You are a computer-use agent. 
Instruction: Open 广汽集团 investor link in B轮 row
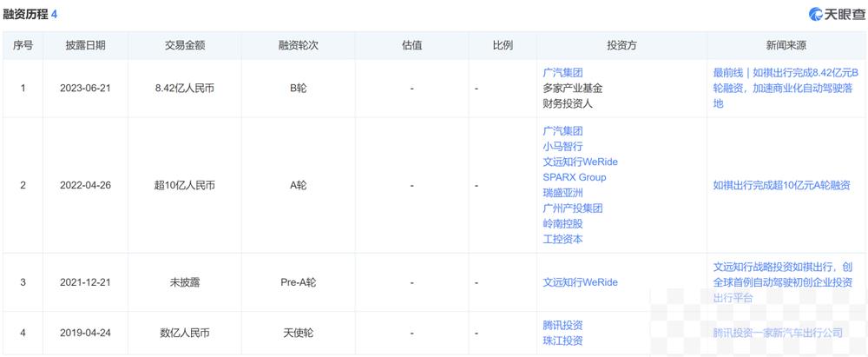tap(563, 73)
